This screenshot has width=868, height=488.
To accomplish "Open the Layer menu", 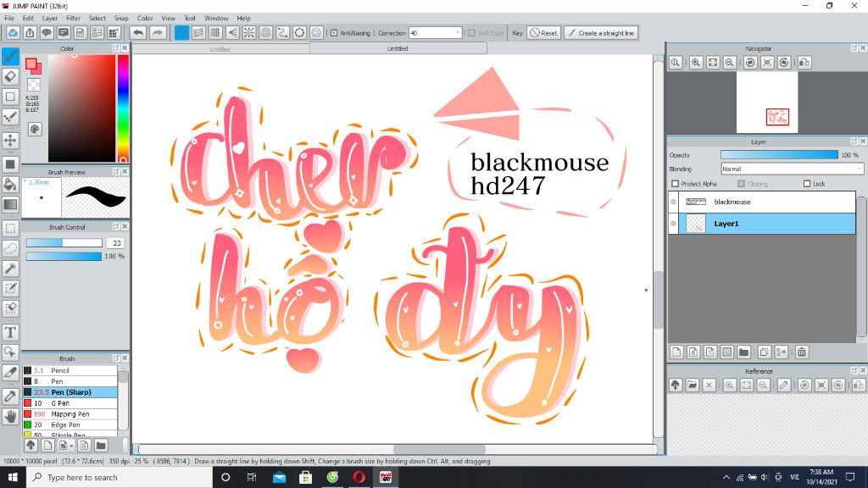I will click(50, 19).
